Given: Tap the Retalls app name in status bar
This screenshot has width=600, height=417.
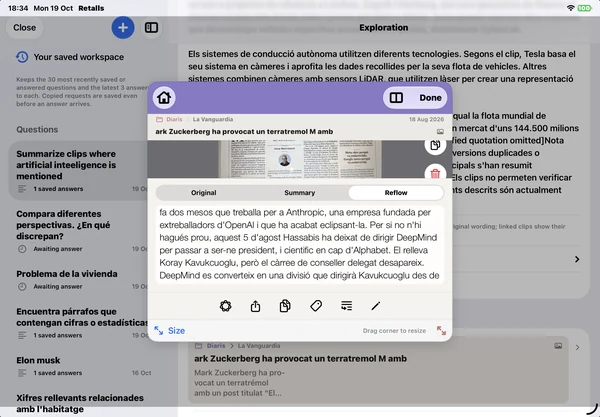Looking at the screenshot, I should (91, 8).
